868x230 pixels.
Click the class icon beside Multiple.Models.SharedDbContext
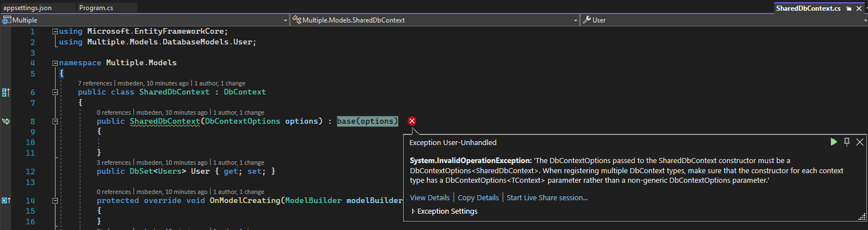297,20
